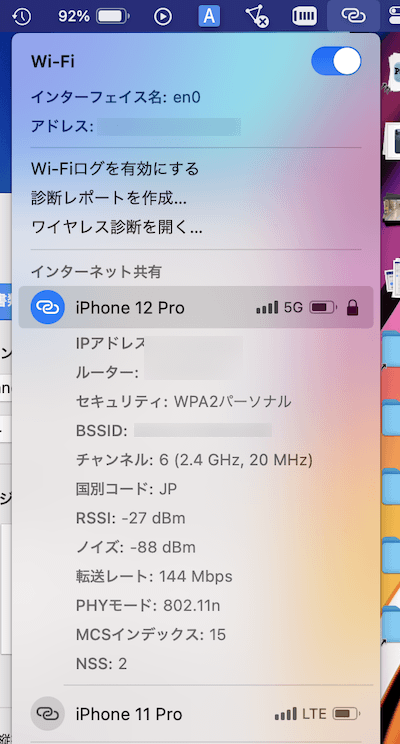Click iPhone 11 Pro battery level icon
Screen dimensions: 400x744
[x=347, y=714]
